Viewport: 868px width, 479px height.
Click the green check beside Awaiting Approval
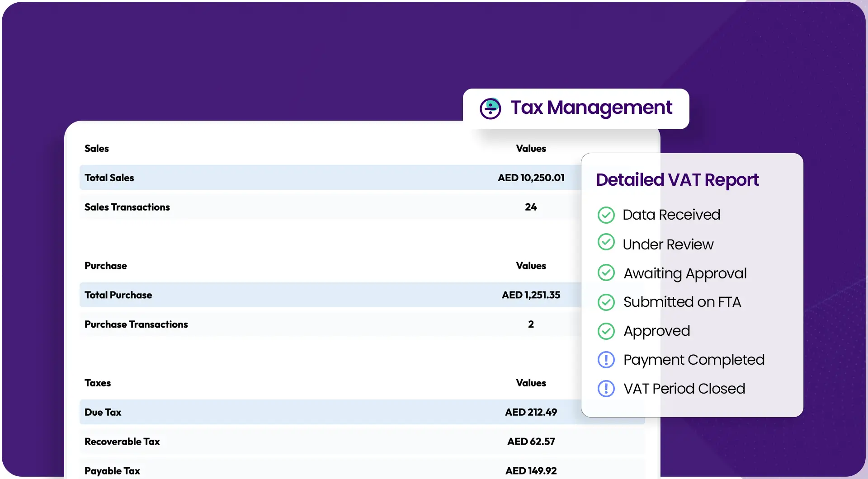click(606, 272)
